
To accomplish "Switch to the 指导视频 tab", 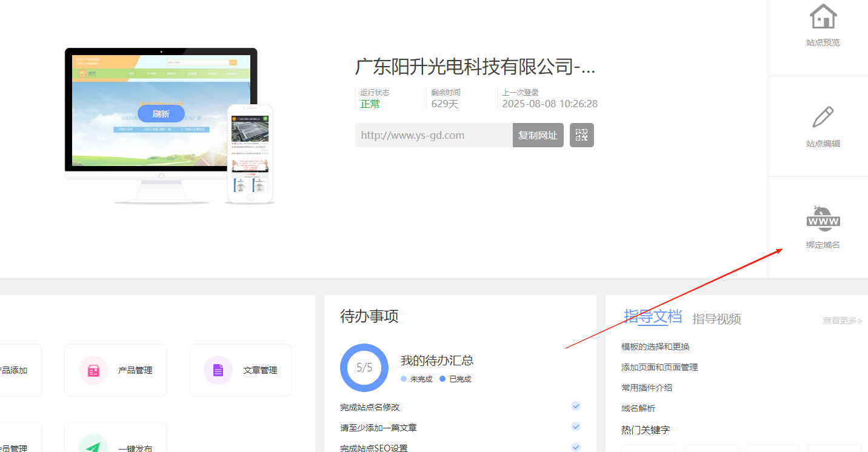I will pos(716,319).
